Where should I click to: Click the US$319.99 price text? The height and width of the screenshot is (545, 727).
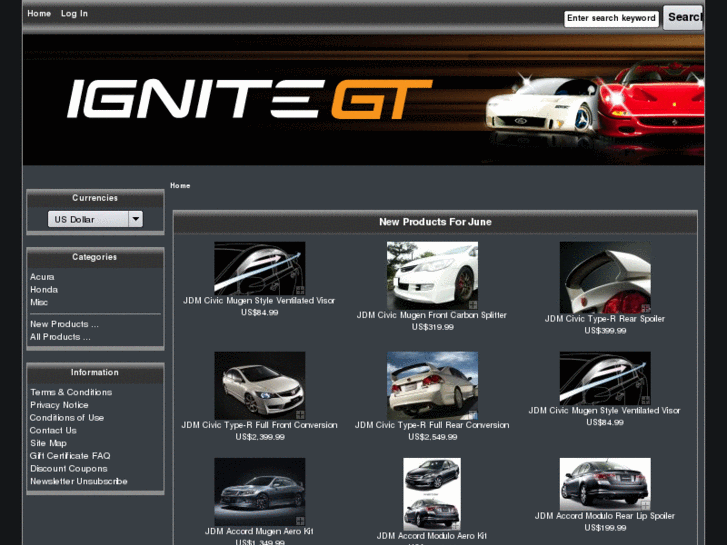(x=433, y=327)
